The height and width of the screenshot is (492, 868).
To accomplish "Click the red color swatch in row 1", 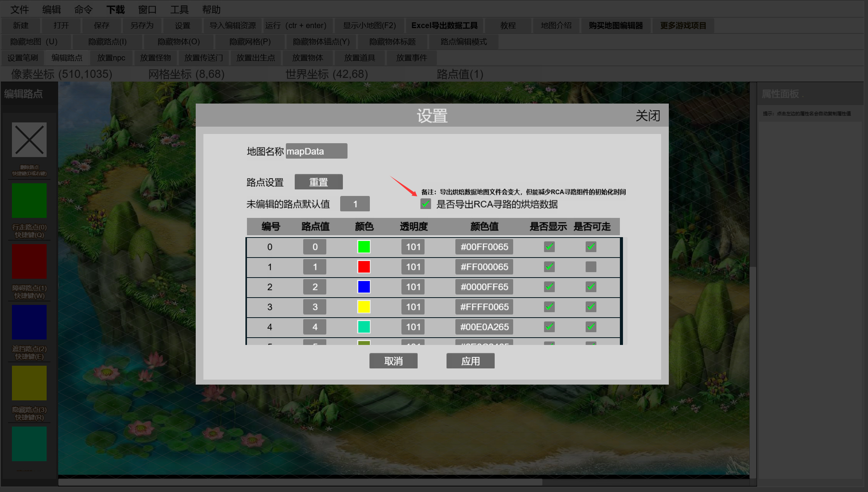I will click(x=364, y=267).
